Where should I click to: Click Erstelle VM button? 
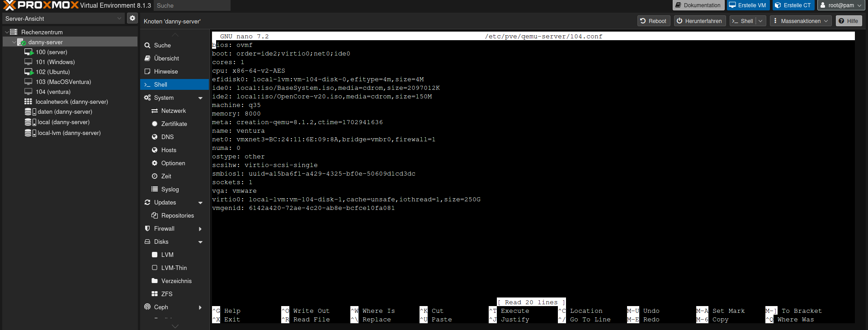click(748, 5)
